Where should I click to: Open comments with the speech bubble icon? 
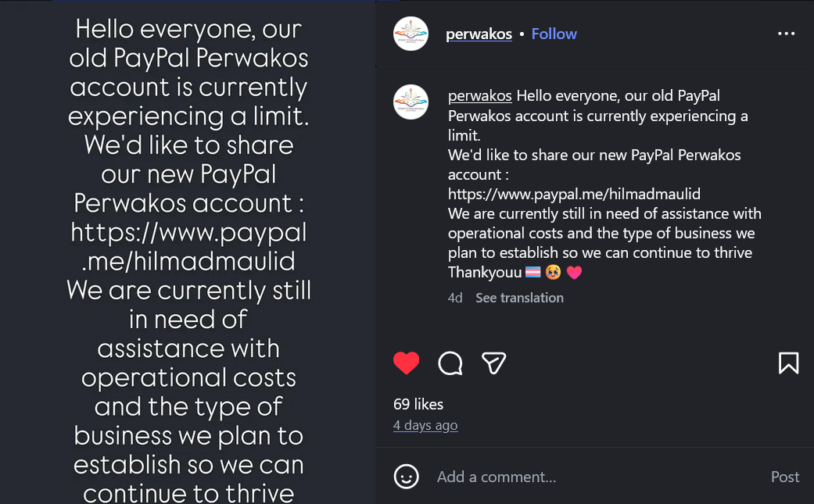pos(450,363)
